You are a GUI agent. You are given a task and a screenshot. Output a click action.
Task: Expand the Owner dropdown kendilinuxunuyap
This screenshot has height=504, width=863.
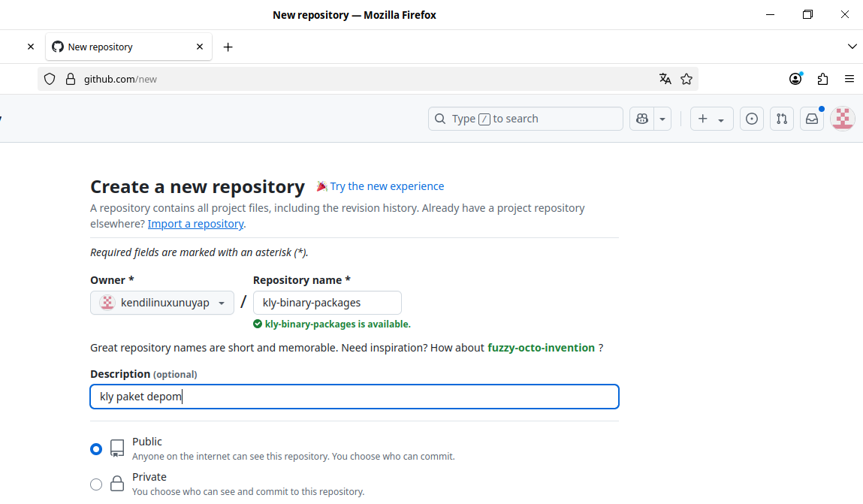[162, 303]
